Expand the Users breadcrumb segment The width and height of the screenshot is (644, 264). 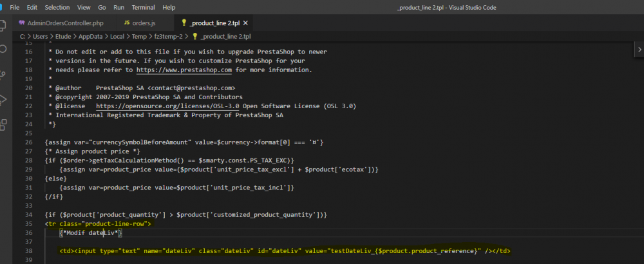(40, 37)
